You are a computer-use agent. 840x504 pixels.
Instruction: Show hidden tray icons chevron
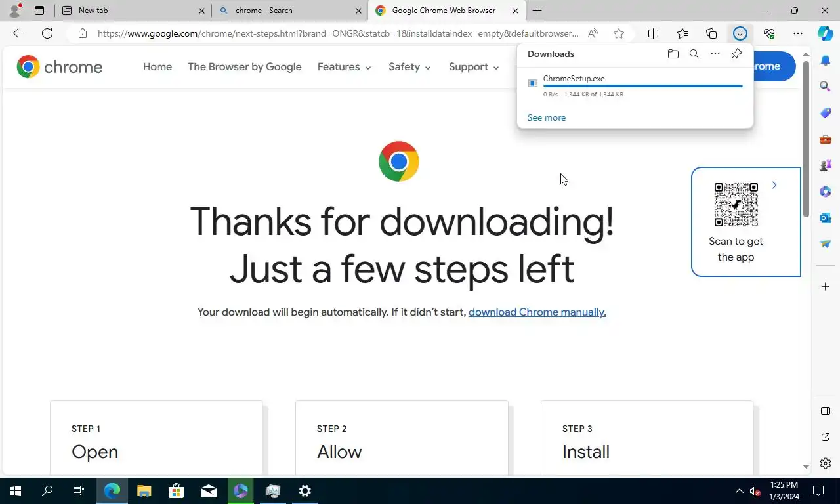(739, 491)
